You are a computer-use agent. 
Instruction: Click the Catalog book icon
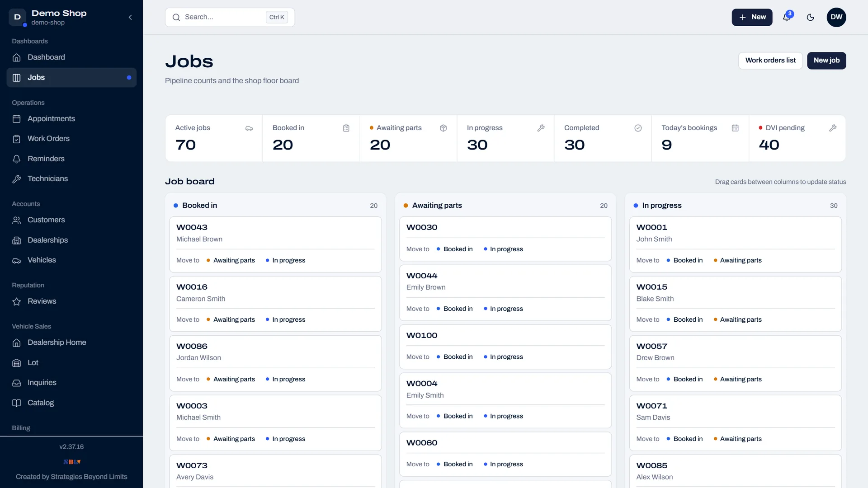tap(17, 403)
